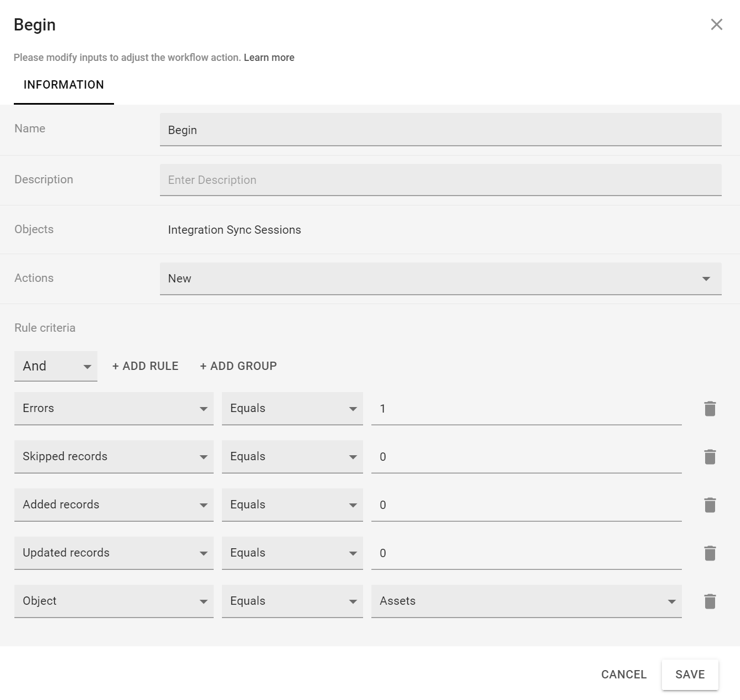
Task: Click into the Description input field
Action: coord(440,180)
